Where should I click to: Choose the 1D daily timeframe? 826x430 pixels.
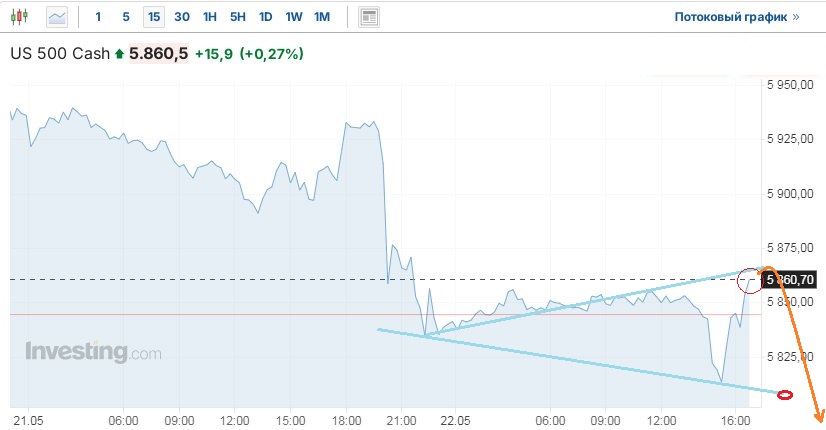(265, 17)
